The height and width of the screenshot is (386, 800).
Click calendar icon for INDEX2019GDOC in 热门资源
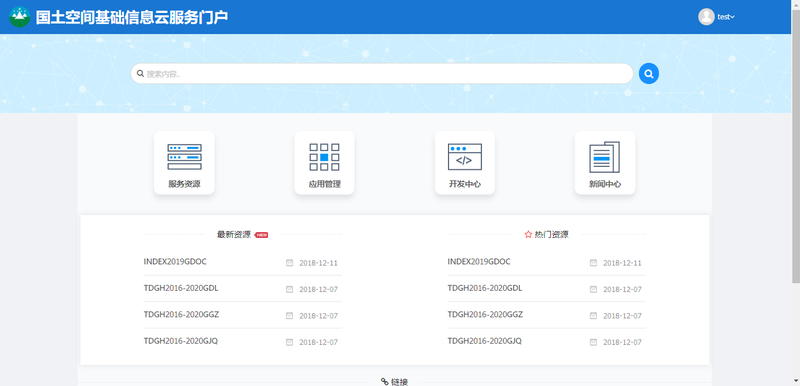pyautogui.click(x=593, y=263)
